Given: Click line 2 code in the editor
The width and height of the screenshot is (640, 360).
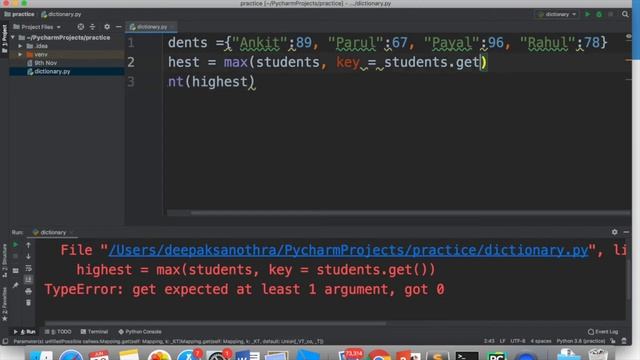Looking at the screenshot, I should [327, 62].
